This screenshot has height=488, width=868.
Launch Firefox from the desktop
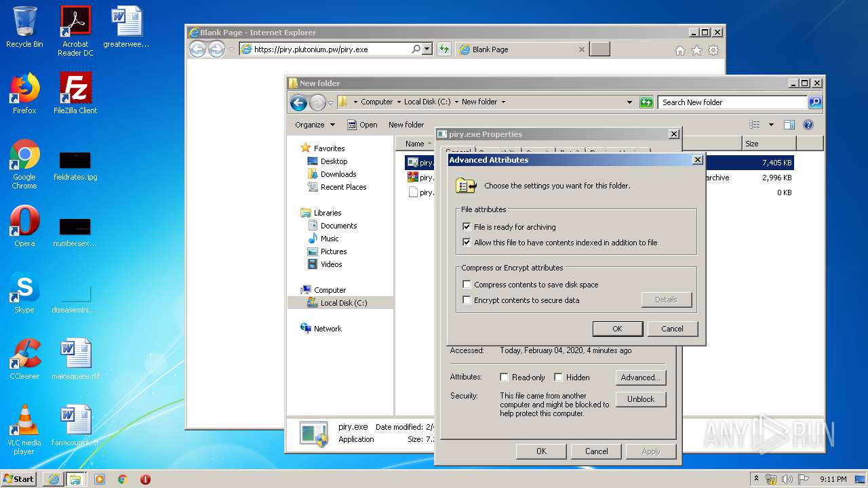24,93
